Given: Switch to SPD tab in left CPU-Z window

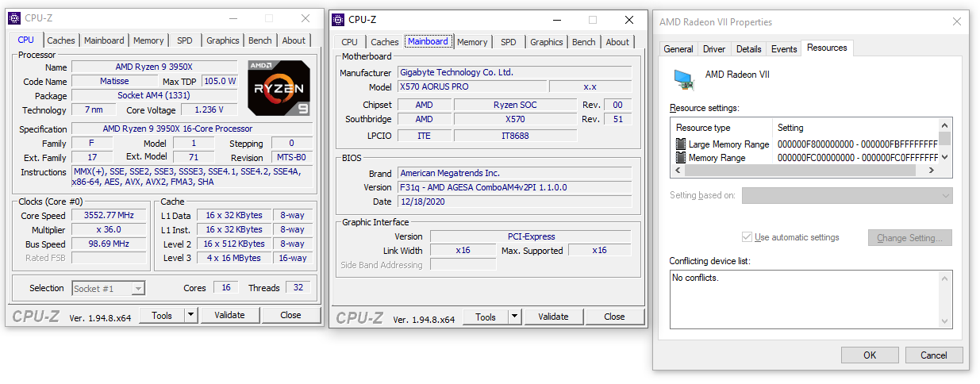Looking at the screenshot, I should click(185, 40).
